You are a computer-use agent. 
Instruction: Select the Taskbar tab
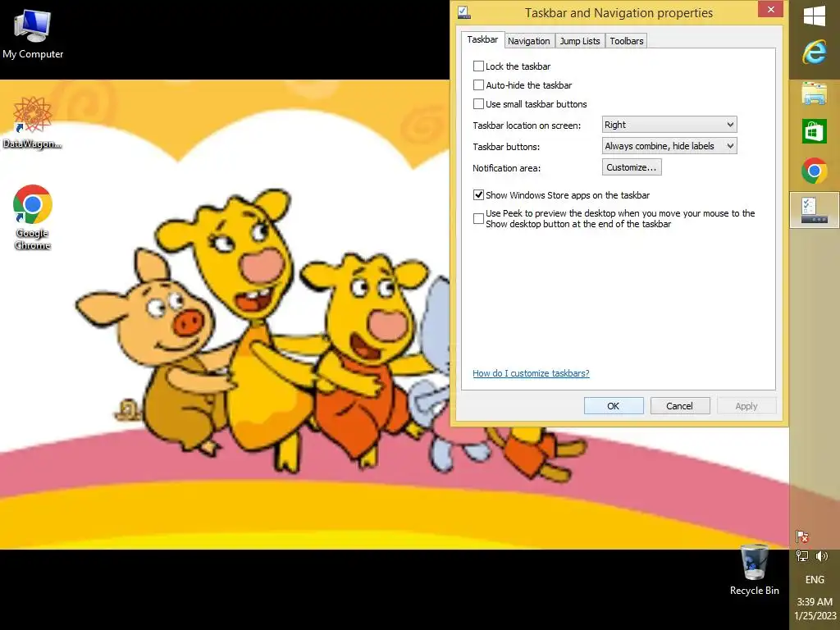(x=482, y=39)
